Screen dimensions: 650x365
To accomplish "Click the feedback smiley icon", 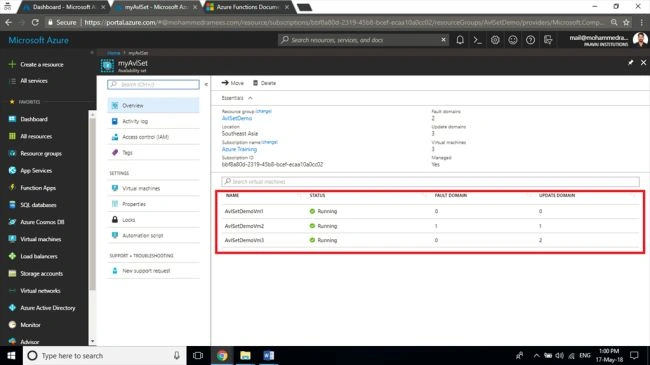I will coord(513,40).
